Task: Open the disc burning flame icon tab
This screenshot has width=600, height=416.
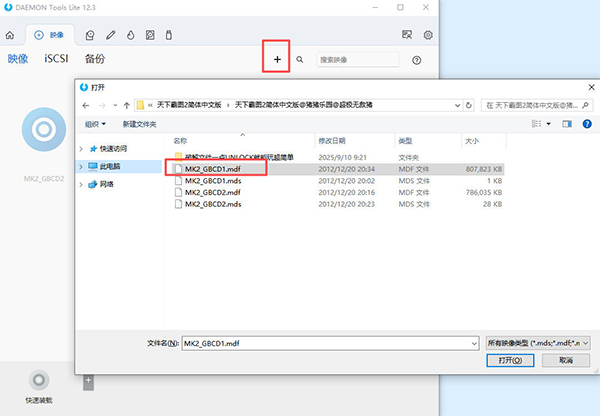Action: coord(130,34)
